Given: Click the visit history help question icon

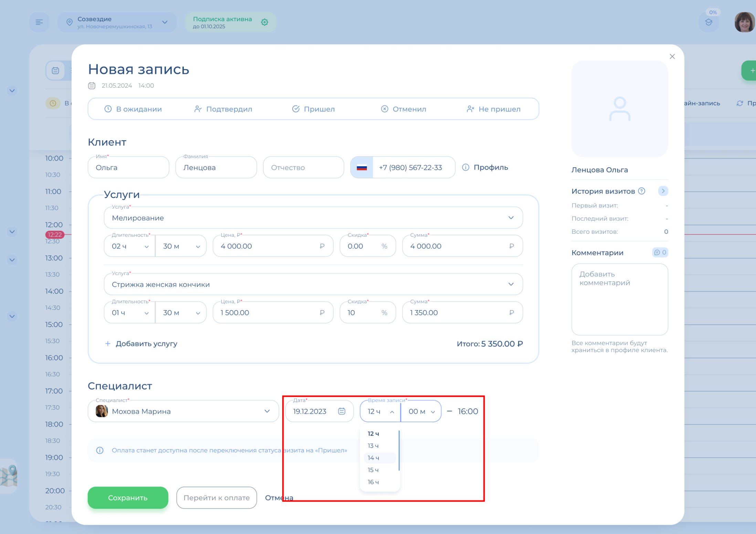Looking at the screenshot, I should 642,191.
